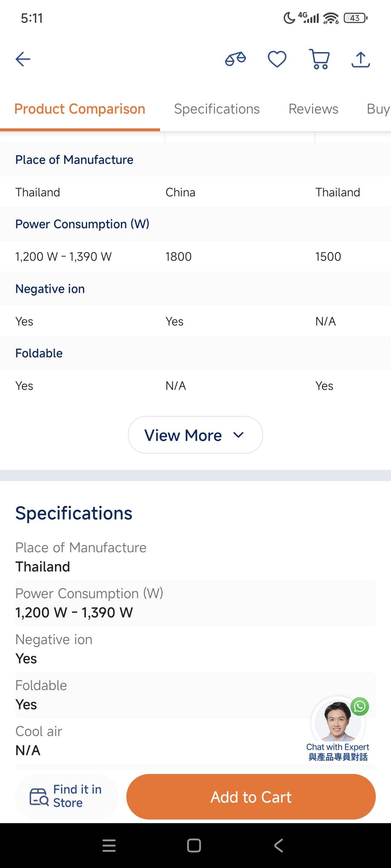Expand View More comparison rows
The height and width of the screenshot is (868, 391).
(183, 435)
